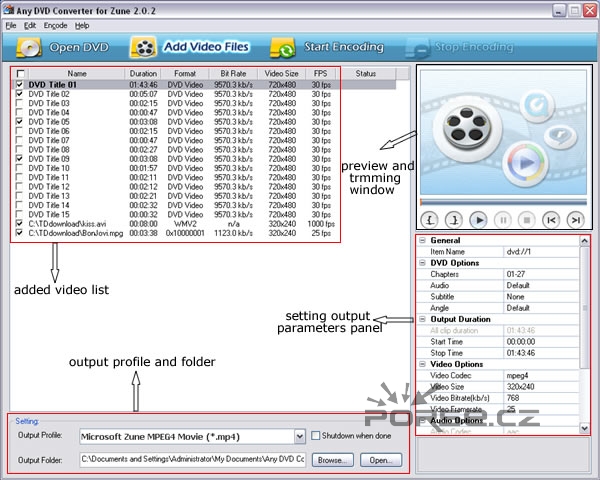600x480 pixels.
Task: Click the Status column header
Action: [366, 73]
